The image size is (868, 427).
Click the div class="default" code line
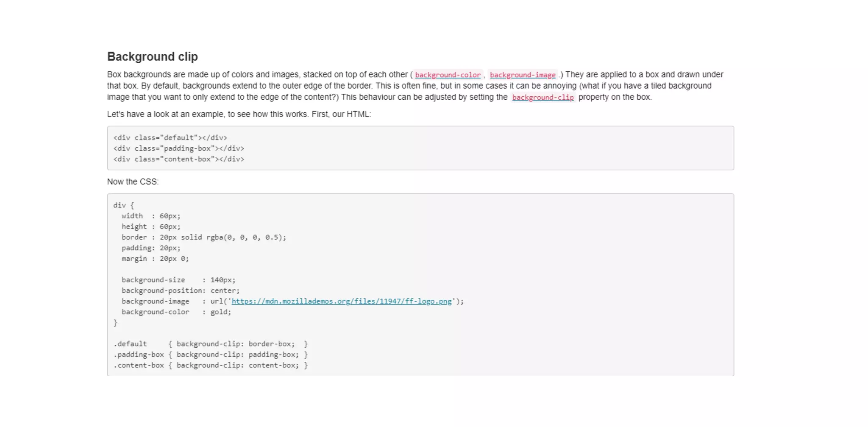click(x=170, y=138)
